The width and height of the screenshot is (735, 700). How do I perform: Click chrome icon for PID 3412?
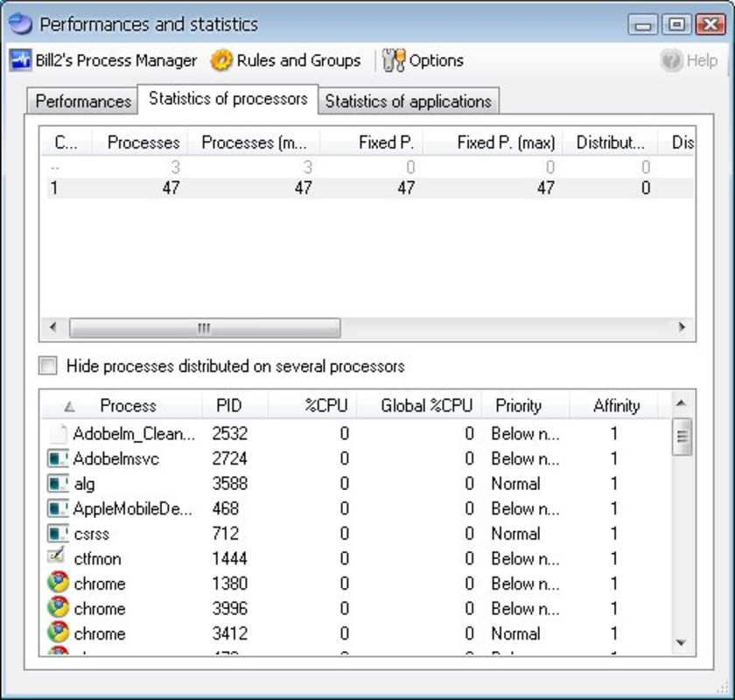coord(58,633)
